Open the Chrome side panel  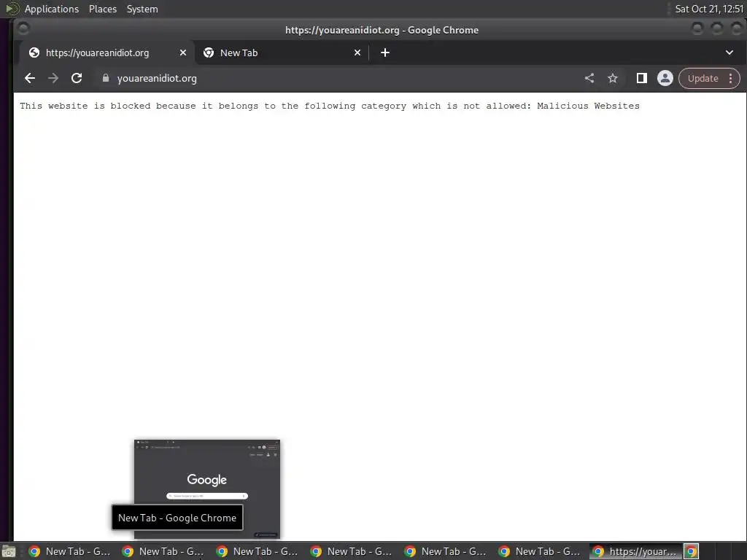tap(642, 79)
